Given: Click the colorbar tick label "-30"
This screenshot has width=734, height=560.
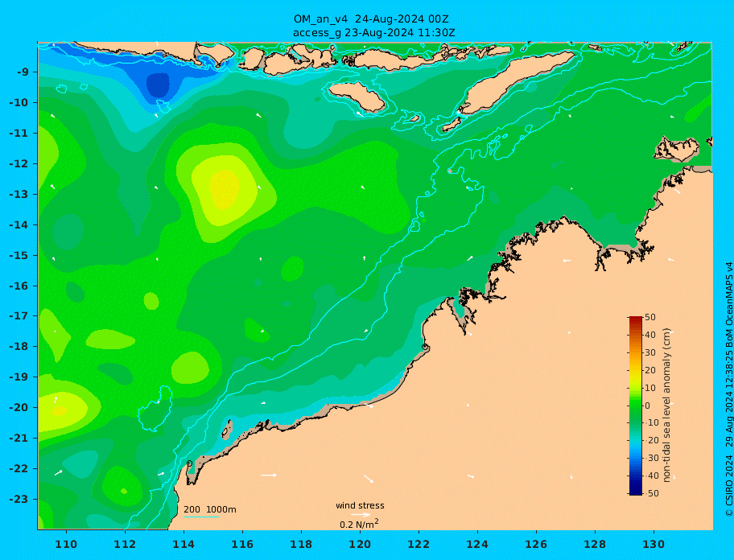Looking at the screenshot, I should (650, 459).
